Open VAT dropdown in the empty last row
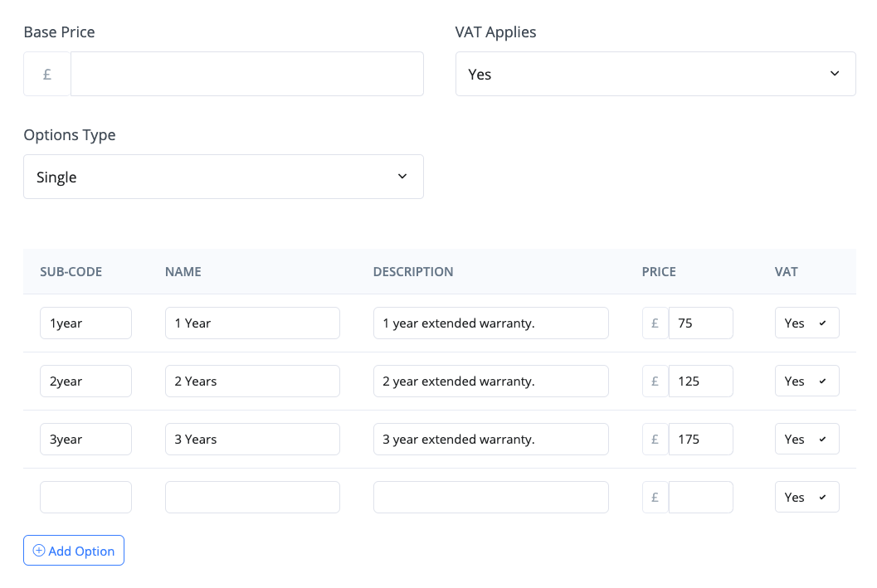The height and width of the screenshot is (588, 877). pyautogui.click(x=807, y=498)
